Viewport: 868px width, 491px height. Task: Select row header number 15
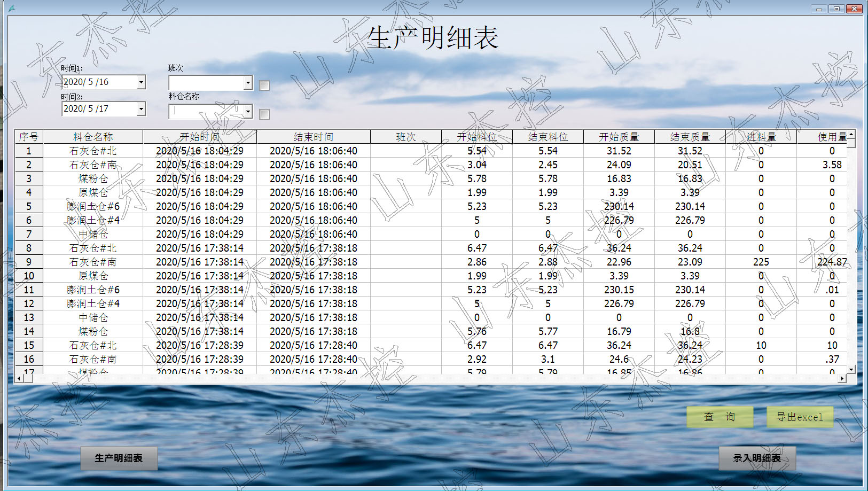(x=29, y=346)
